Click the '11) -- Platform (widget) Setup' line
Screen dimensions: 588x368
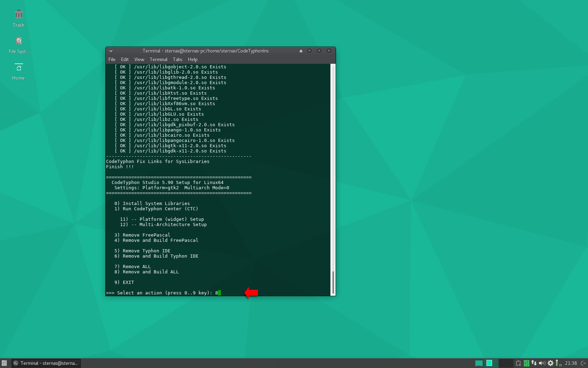tap(162, 219)
